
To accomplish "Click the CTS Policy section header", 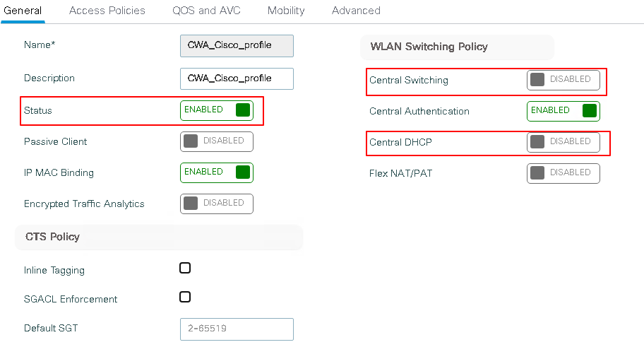I will pos(52,237).
